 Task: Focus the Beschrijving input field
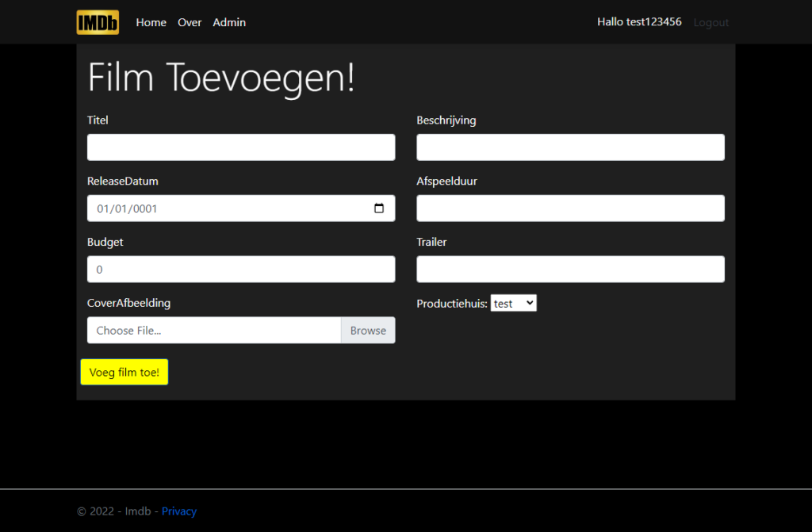571,147
